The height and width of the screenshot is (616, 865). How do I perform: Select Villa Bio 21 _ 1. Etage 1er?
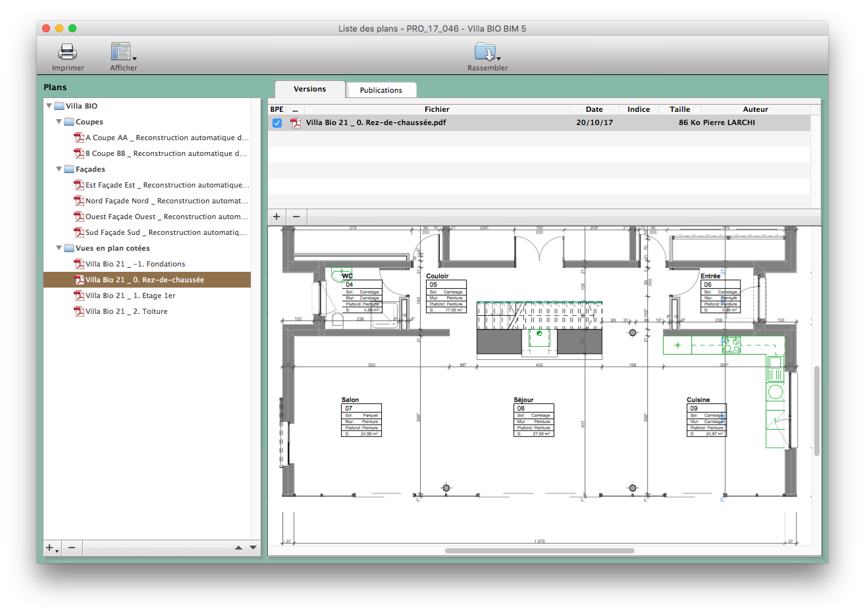[x=130, y=296]
